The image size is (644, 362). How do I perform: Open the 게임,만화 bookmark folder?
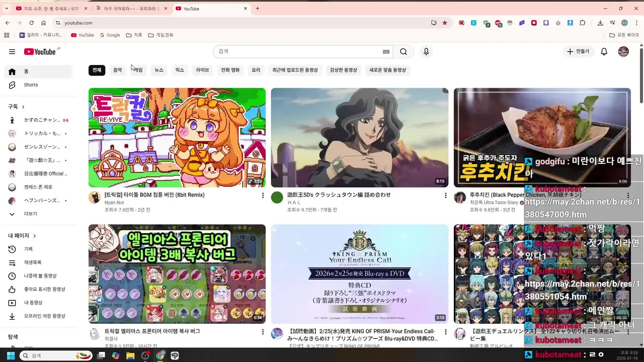[x=161, y=35]
